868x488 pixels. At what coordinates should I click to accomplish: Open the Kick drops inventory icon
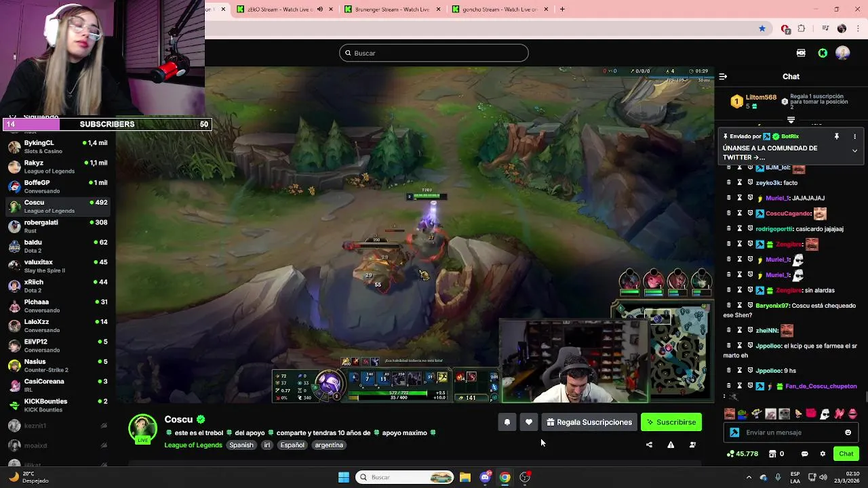click(801, 53)
